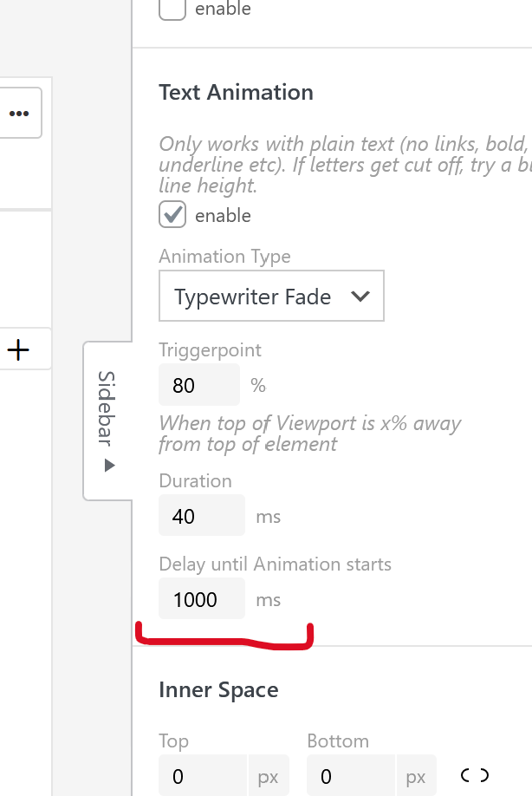The image size is (532, 796).
Task: Click the Triggerpoint label
Action: (210, 350)
